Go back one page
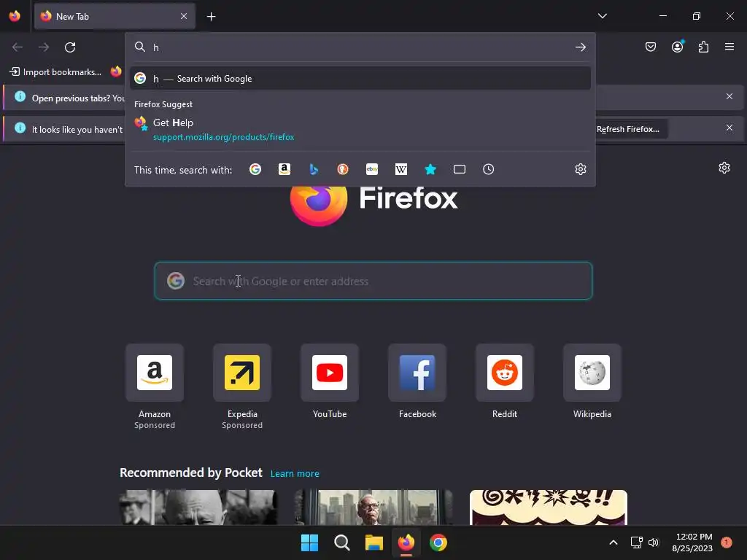 [x=18, y=47]
